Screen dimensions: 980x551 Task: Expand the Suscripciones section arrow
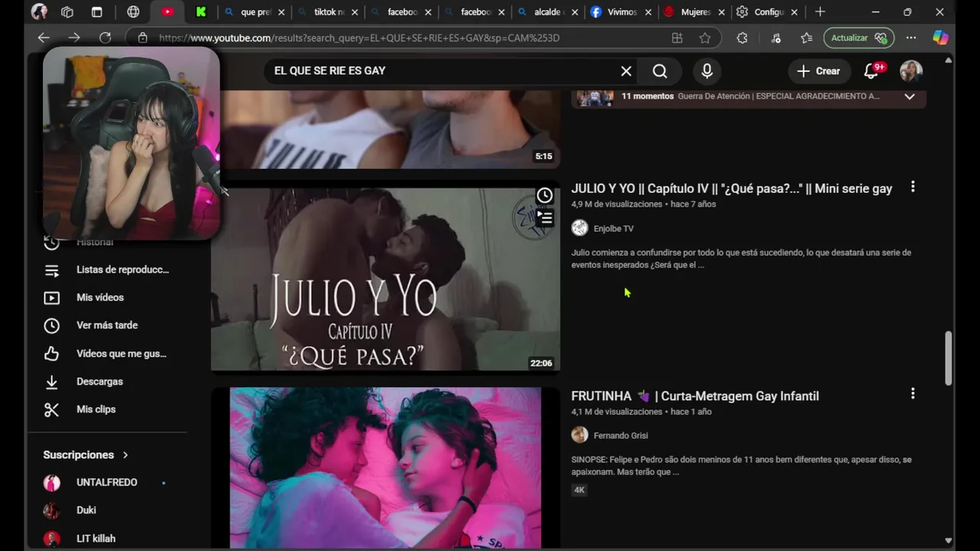point(126,455)
